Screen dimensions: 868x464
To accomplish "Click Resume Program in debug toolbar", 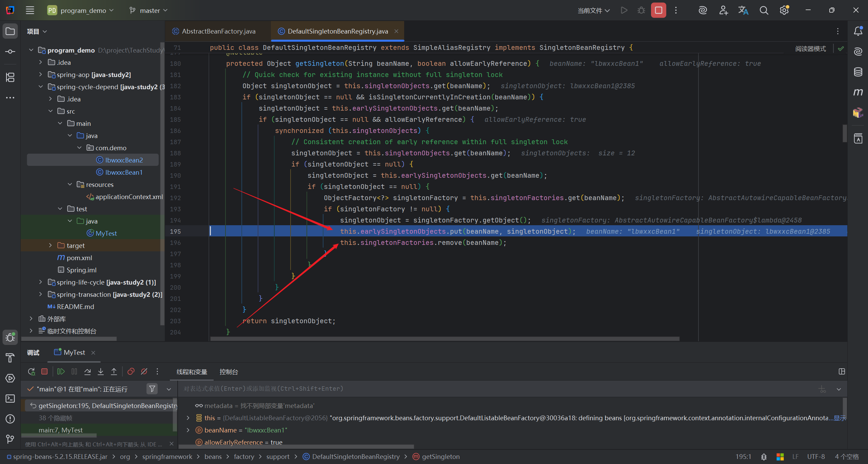I will [x=61, y=372].
